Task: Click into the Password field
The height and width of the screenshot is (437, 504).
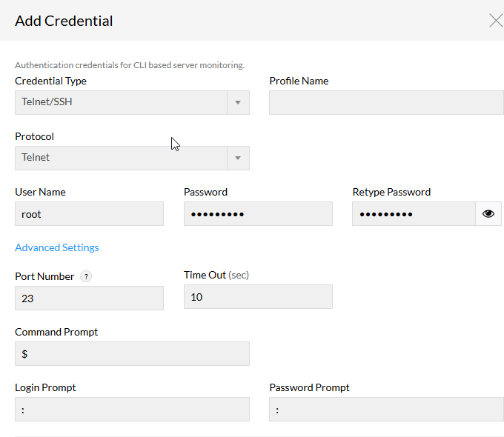Action: [x=258, y=214]
